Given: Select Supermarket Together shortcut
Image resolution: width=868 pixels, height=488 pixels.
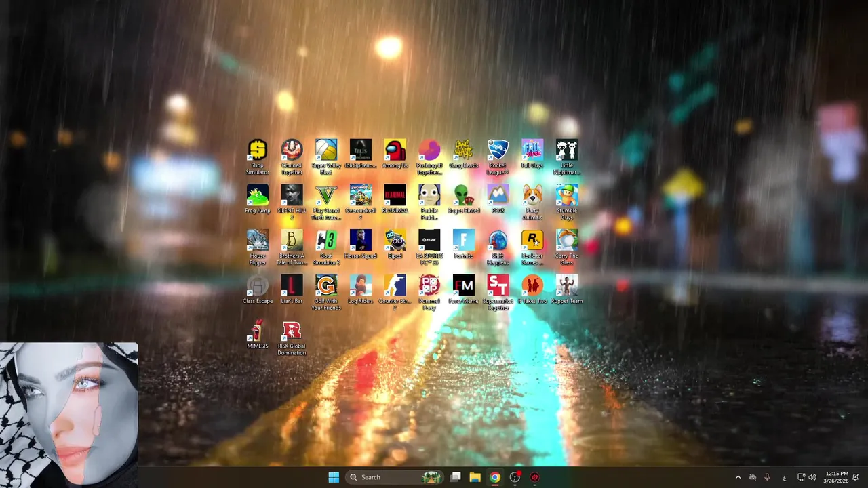Looking at the screenshot, I should pyautogui.click(x=498, y=285).
